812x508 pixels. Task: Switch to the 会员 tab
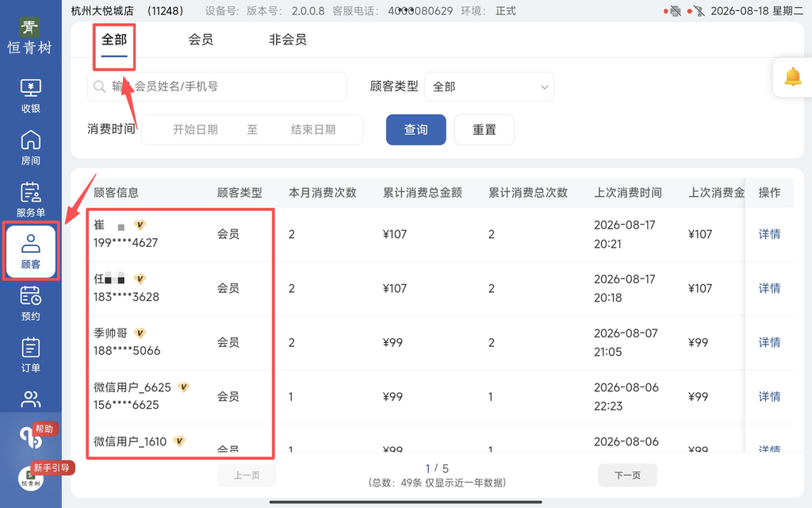[201, 40]
